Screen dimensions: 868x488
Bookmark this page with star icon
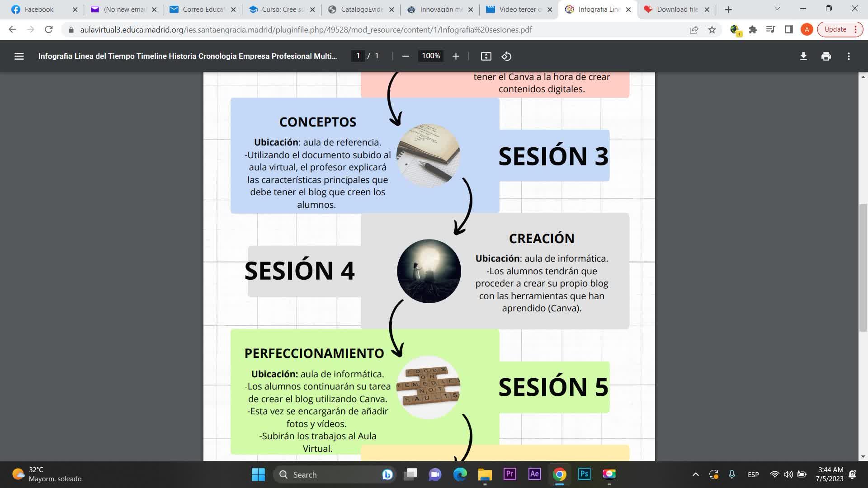tap(712, 30)
